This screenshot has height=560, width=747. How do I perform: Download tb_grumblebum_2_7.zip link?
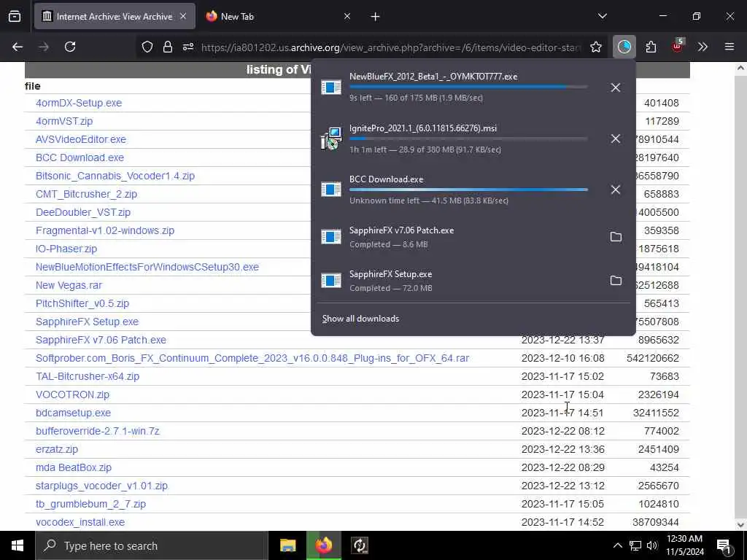(90, 504)
